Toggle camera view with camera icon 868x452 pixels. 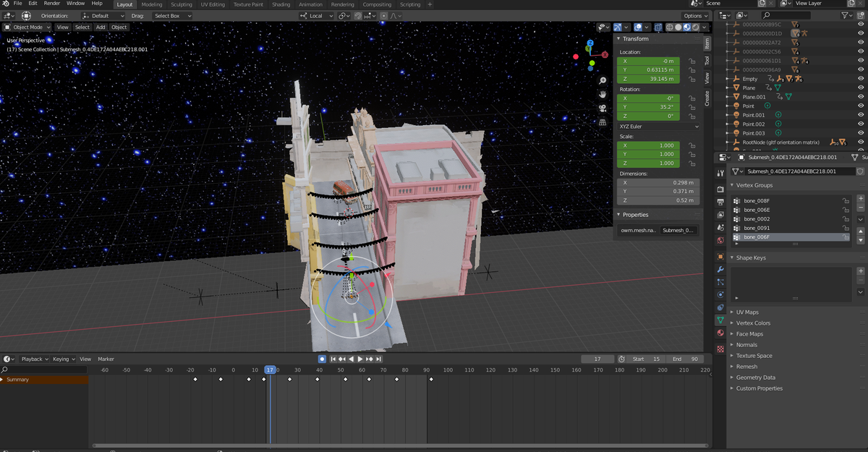tap(603, 108)
